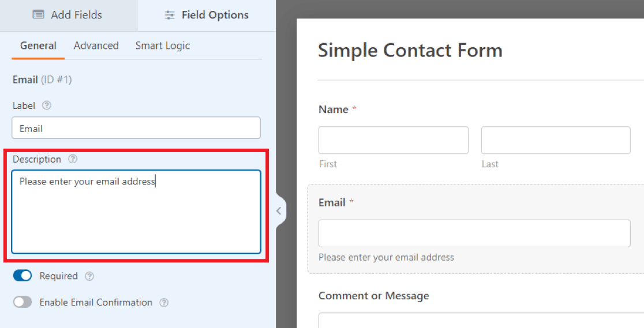Select the Email field in form preview
Viewport: 644px width, 328px height.
click(474, 233)
